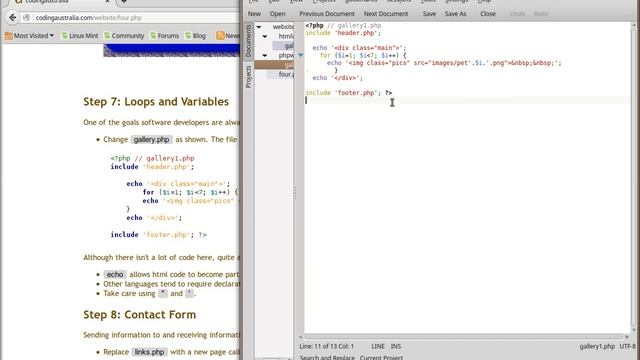Click Close in the editor toolbar
Screen dimensions: 640x360
pyautogui.click(x=488, y=14)
